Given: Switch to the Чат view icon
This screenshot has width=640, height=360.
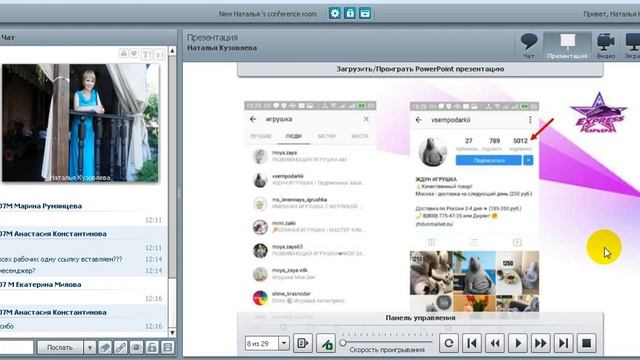Looking at the screenshot, I should tap(529, 46).
